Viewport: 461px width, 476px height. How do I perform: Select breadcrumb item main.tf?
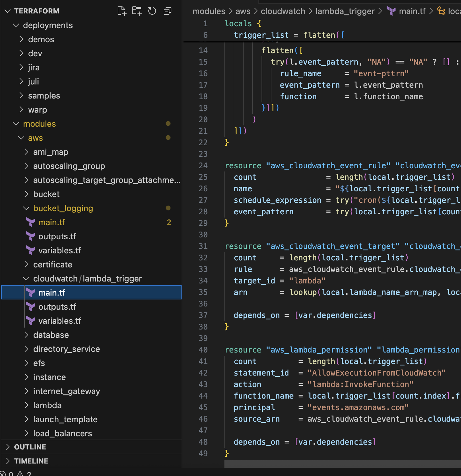[412, 11]
